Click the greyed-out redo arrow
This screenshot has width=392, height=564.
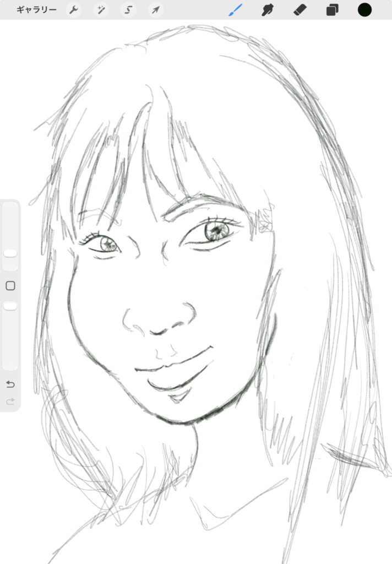10,402
